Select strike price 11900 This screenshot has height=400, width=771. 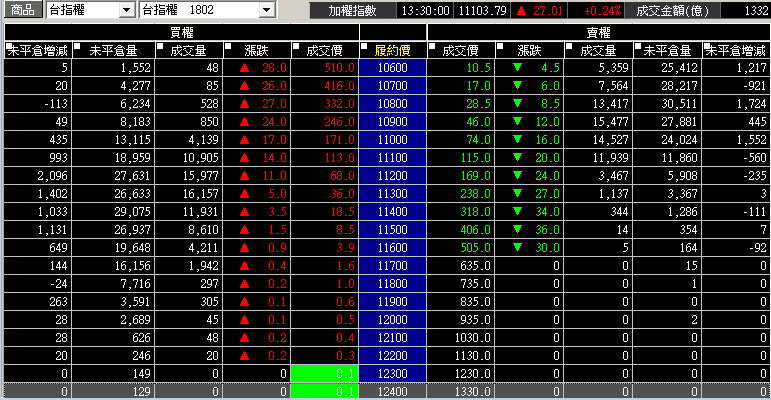tap(392, 302)
